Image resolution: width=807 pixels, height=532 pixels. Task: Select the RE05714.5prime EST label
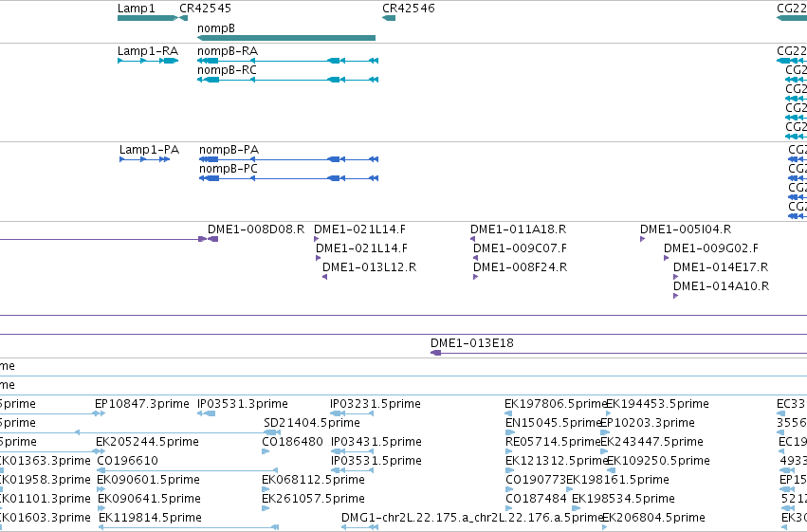point(553,442)
